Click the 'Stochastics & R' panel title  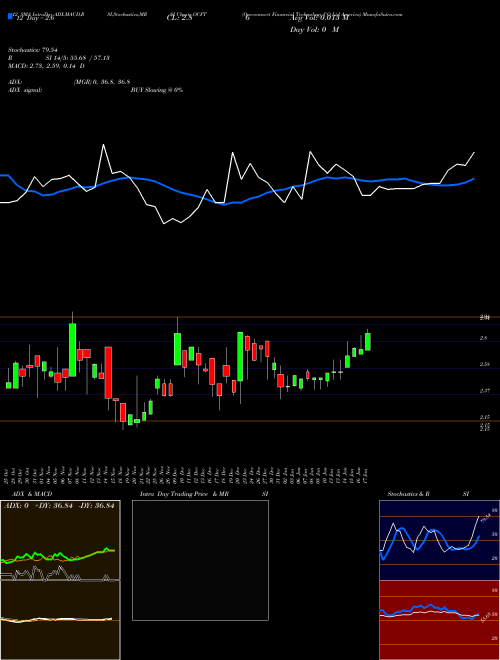tap(409, 494)
